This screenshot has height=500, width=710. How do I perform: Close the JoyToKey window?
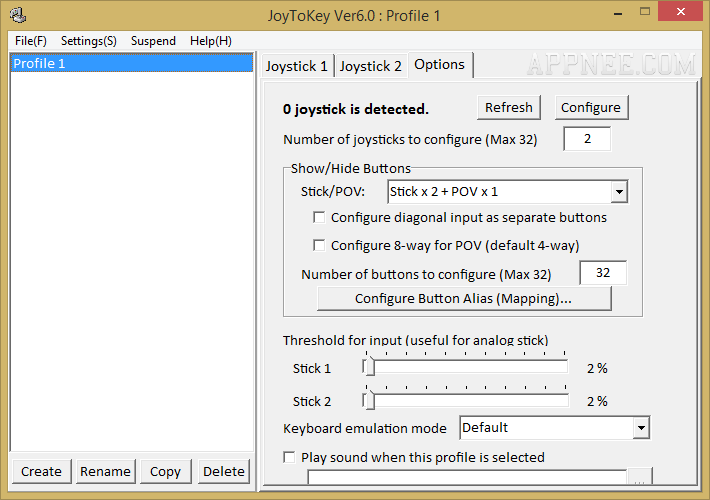coord(681,12)
